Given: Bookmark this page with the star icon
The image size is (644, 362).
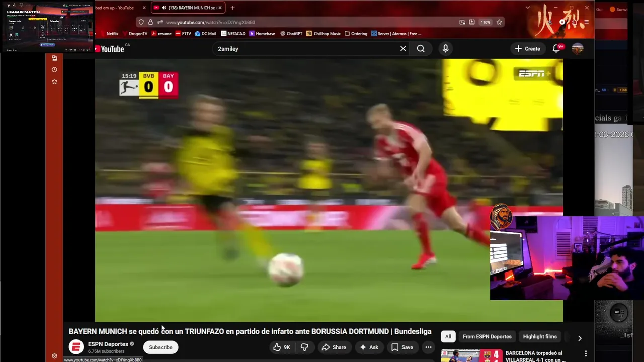Looking at the screenshot, I should [499, 22].
